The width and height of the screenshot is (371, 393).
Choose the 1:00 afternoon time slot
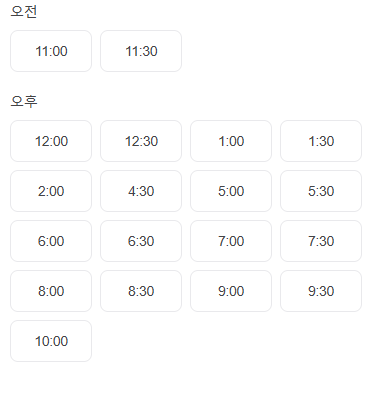click(231, 141)
